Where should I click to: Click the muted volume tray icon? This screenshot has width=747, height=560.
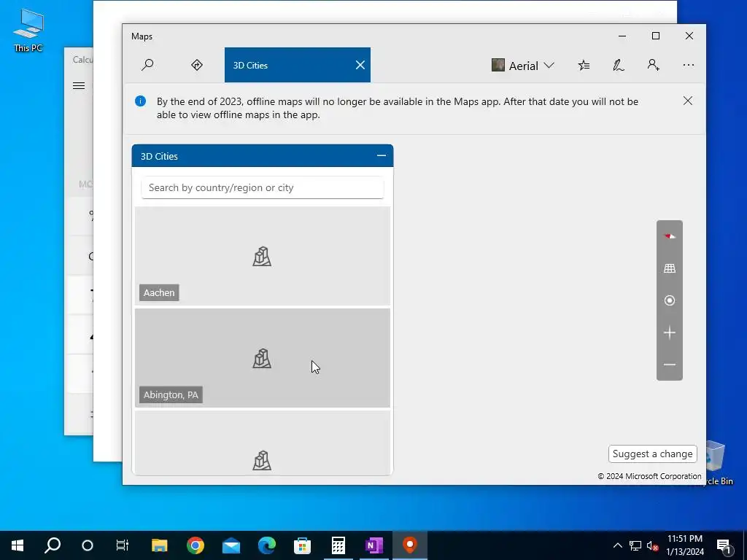click(x=652, y=545)
